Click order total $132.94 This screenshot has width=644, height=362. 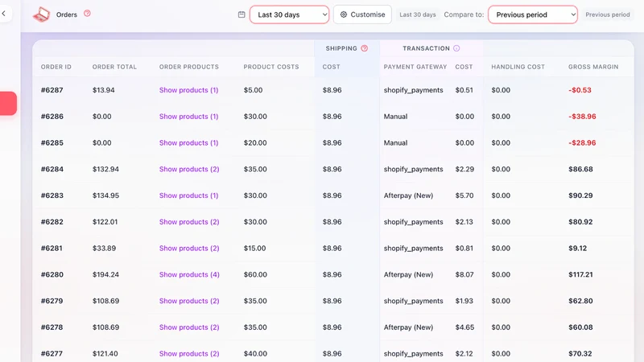pos(105,169)
